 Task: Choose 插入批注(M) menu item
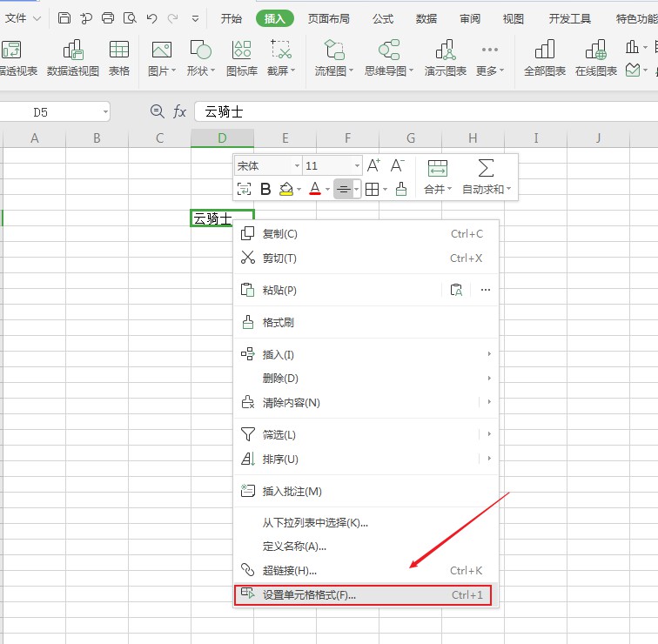point(366,491)
